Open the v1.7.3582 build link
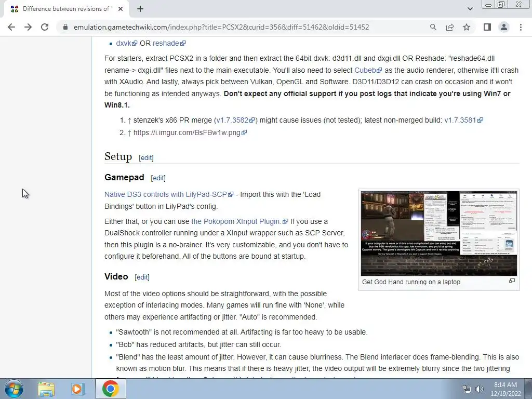Screen dimensions: 532x399 (235, 120)
